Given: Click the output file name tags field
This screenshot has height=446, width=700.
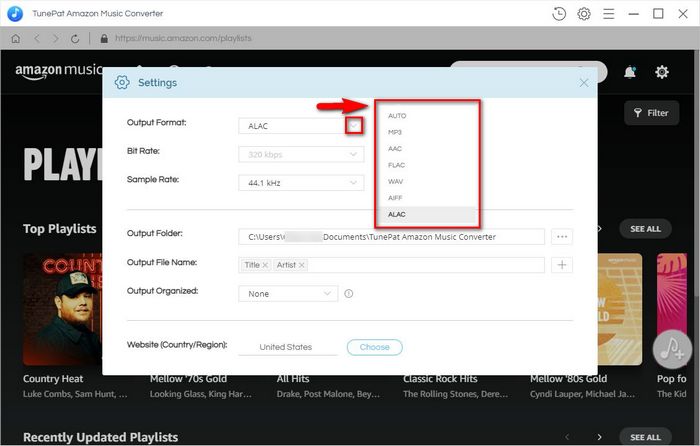Looking at the screenshot, I should click(x=392, y=265).
